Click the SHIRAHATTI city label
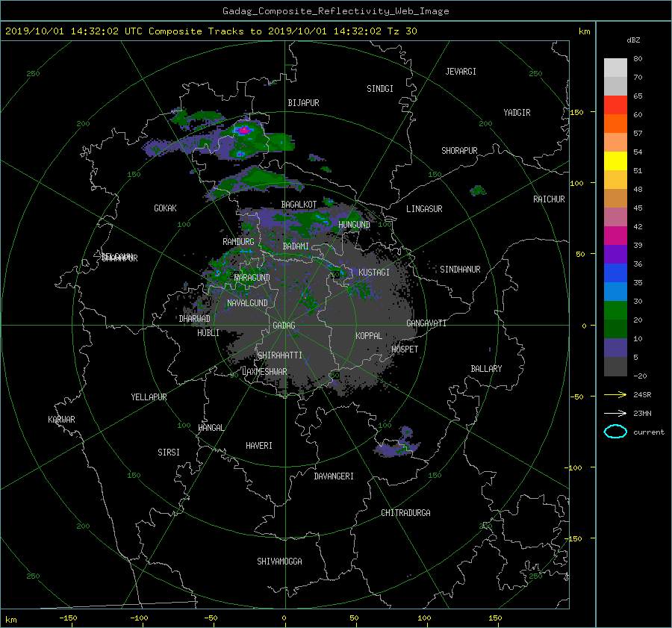The height and width of the screenshot is (628, 672). coord(280,355)
